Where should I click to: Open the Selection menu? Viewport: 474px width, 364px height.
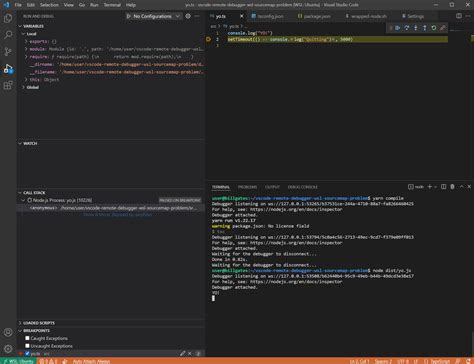[x=49, y=5]
